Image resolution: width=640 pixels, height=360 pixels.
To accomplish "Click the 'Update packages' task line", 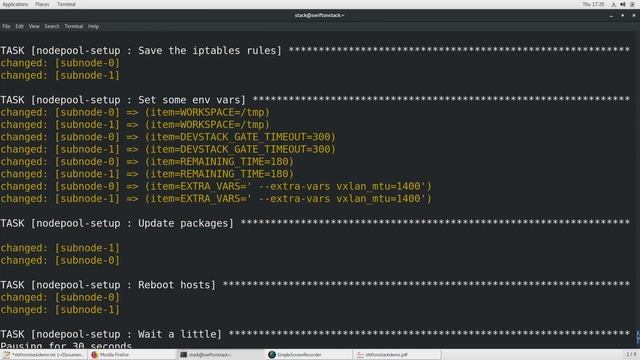I will [315, 223].
